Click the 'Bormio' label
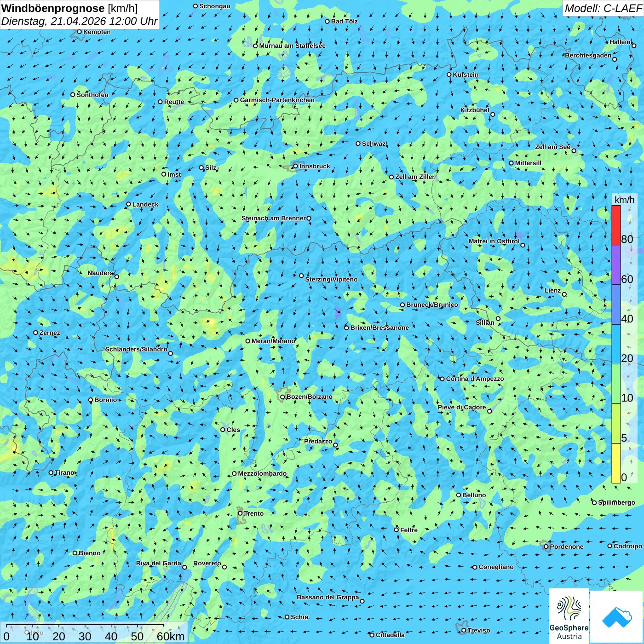 click(x=105, y=400)
